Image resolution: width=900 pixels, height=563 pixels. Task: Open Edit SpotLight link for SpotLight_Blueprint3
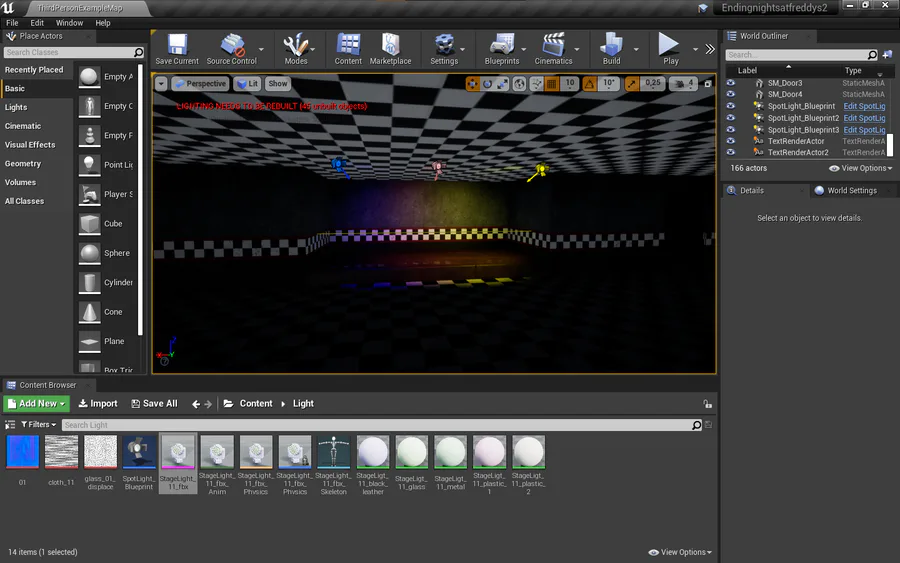click(864, 130)
